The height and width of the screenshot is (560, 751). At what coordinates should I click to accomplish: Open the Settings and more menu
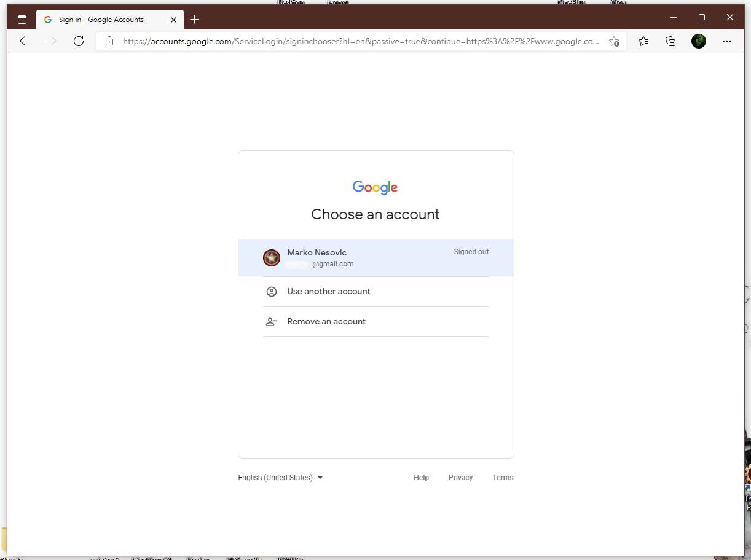(727, 41)
